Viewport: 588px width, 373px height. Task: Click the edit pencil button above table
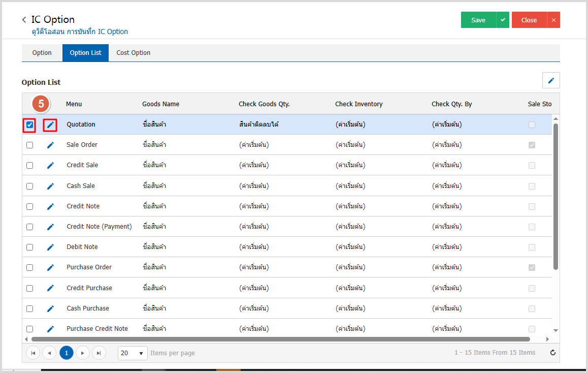(x=551, y=80)
